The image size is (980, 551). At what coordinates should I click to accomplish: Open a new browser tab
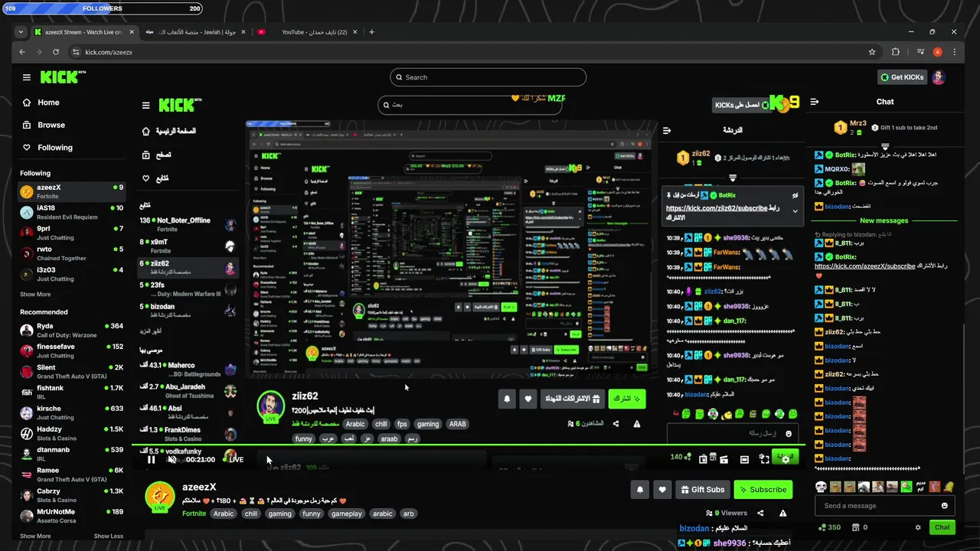coord(371,32)
